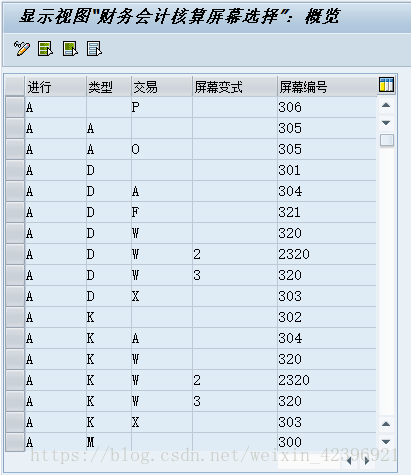The image size is (411, 475).
Task: Click transaction cell F
Action: coord(162,212)
